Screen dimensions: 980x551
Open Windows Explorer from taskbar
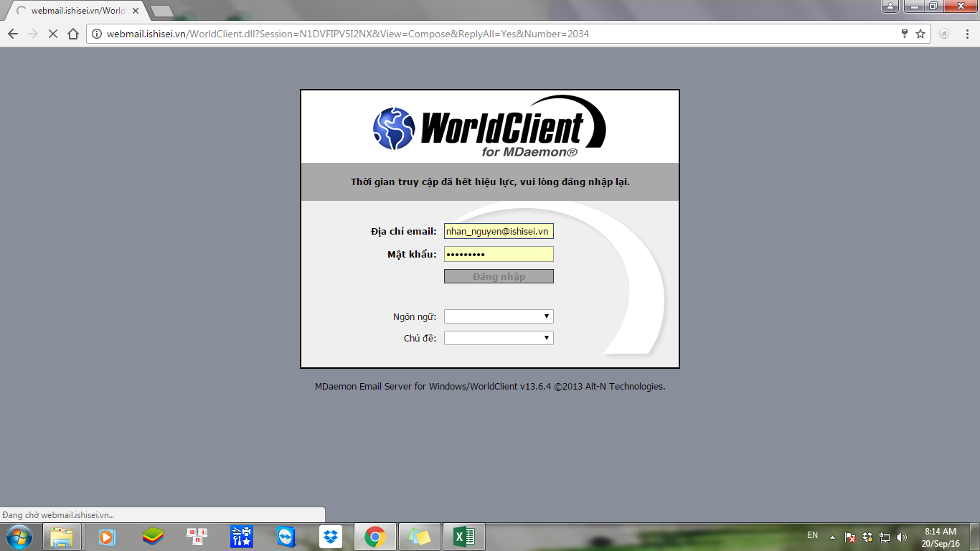click(62, 537)
